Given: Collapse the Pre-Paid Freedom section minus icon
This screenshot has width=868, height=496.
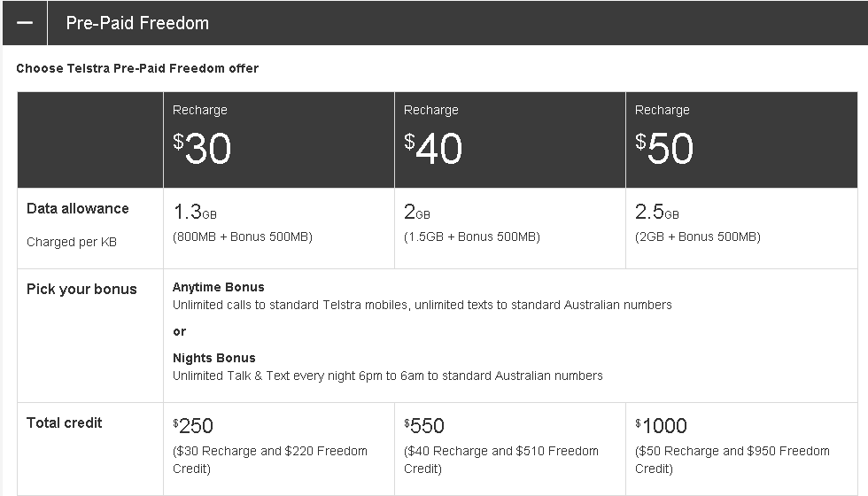Looking at the screenshot, I should (24, 23).
